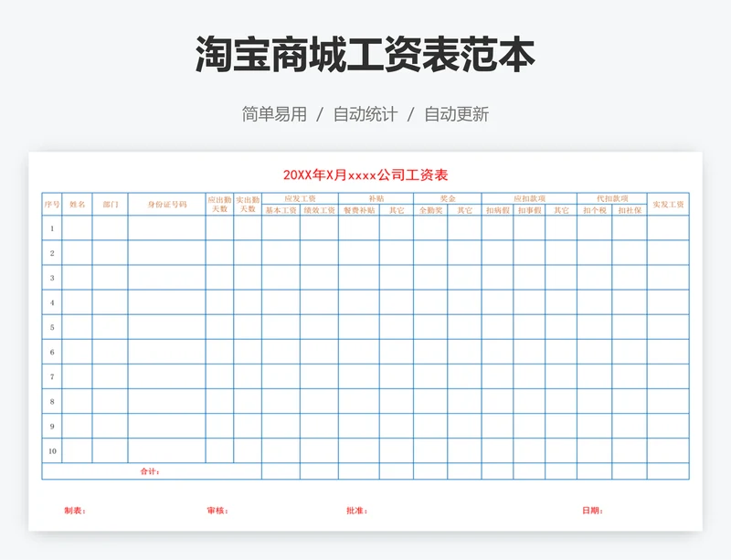Select the 奖金 group header

tap(448, 198)
